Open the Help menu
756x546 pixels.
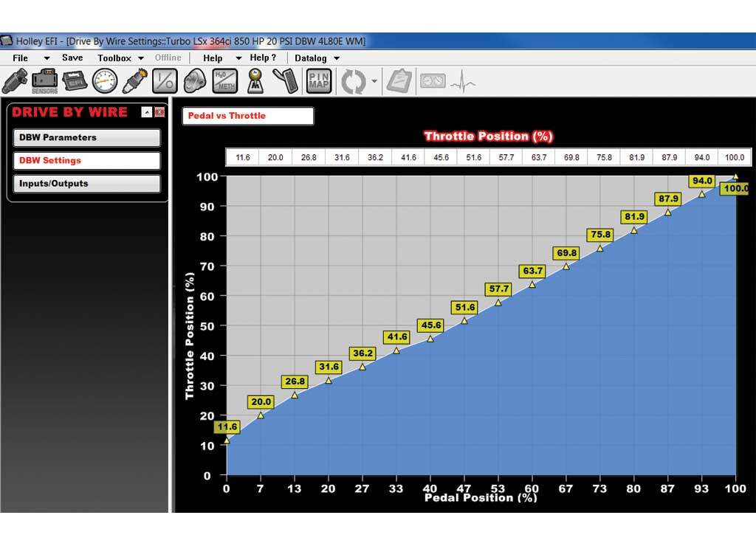[213, 58]
